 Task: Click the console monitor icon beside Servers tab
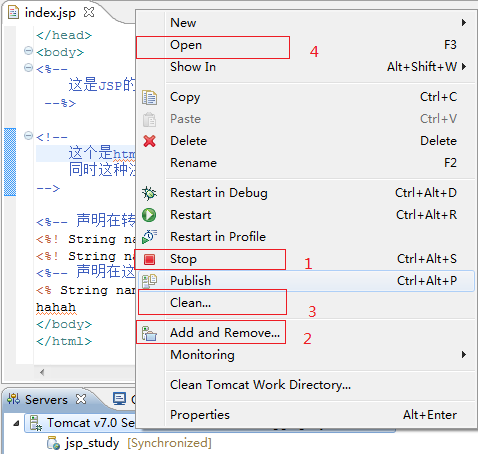pos(119,399)
